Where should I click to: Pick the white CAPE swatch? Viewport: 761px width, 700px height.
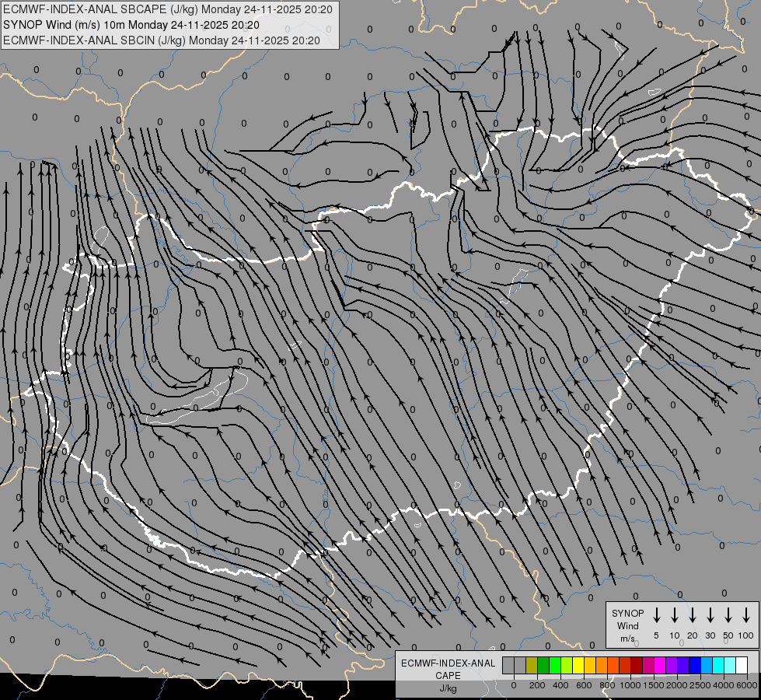click(742, 665)
